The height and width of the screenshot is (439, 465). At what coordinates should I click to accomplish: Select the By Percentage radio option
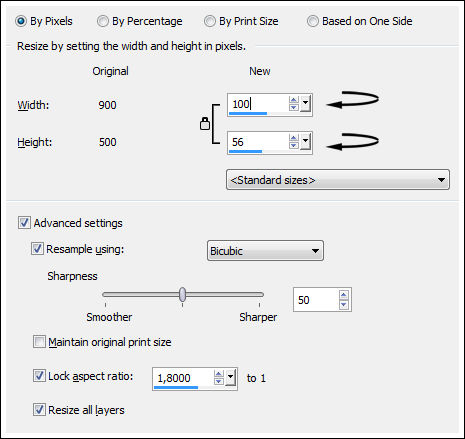point(140,21)
